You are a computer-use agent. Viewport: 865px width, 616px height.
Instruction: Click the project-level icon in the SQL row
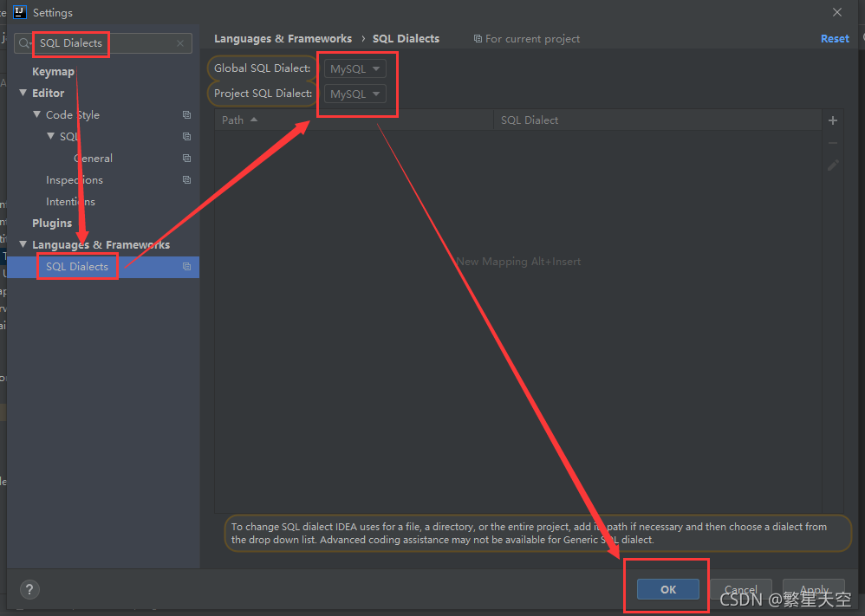186,136
